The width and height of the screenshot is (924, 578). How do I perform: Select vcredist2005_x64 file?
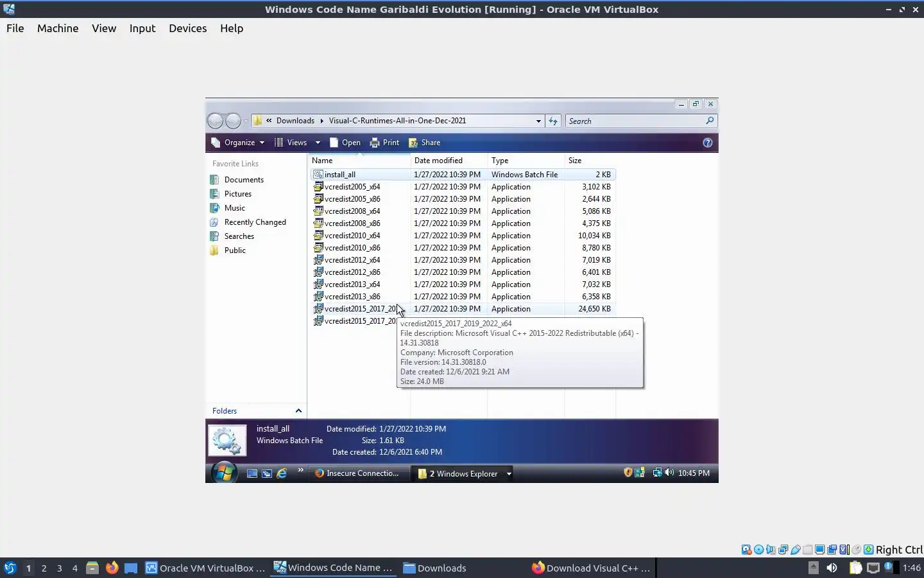point(463,187)
